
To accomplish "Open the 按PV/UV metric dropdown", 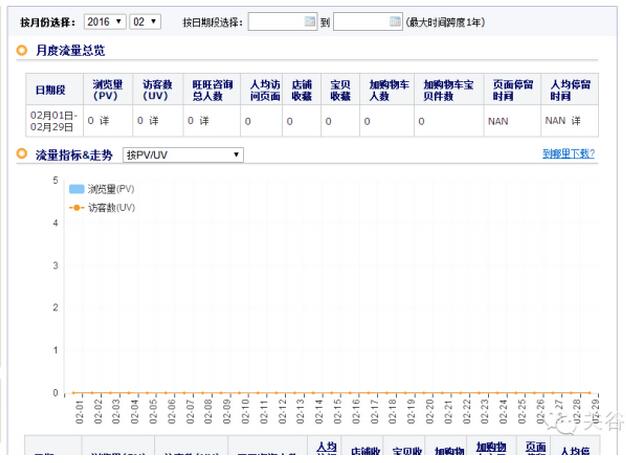I will click(x=182, y=155).
